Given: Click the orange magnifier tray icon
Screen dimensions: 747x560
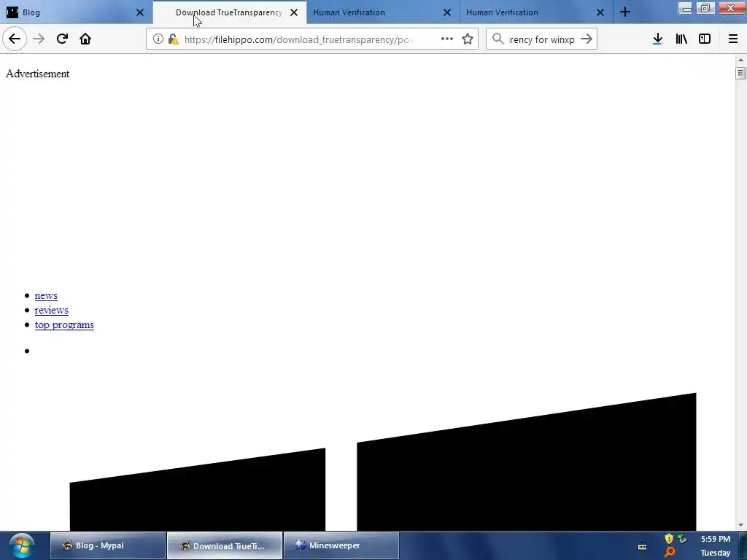Looking at the screenshot, I should tap(670, 553).
